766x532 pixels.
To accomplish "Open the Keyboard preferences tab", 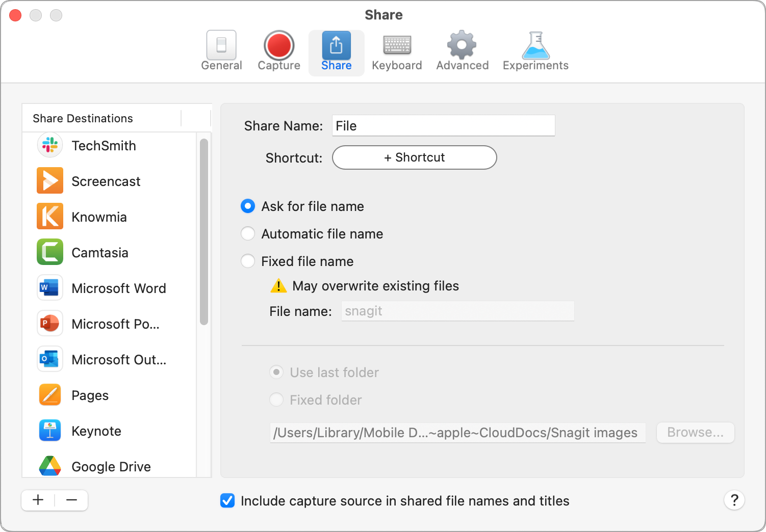I will click(397, 51).
